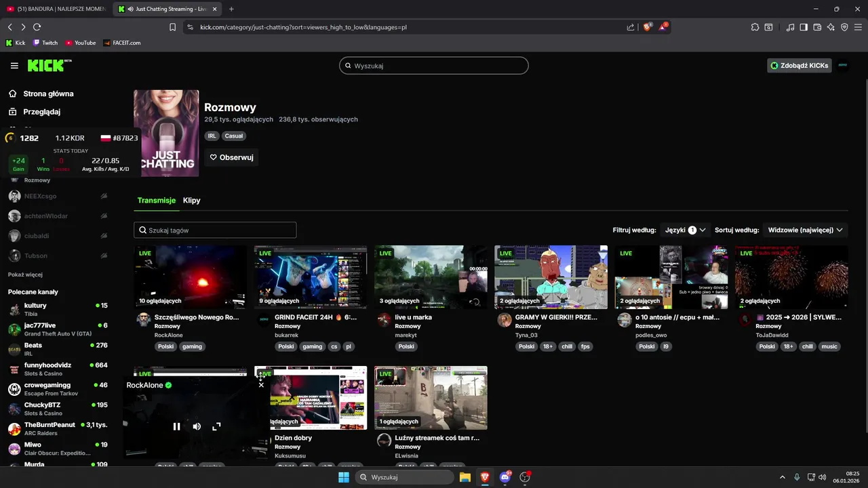868x488 pixels.
Task: Open the 2025 → 2026 SYLWE... stream title
Action: click(x=799, y=317)
